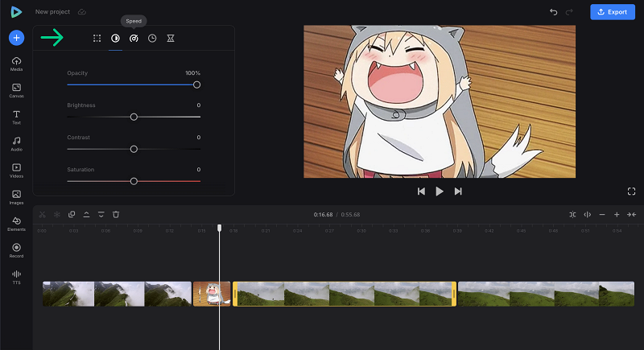
Task: Click the timeline playhead handle
Action: point(219,228)
